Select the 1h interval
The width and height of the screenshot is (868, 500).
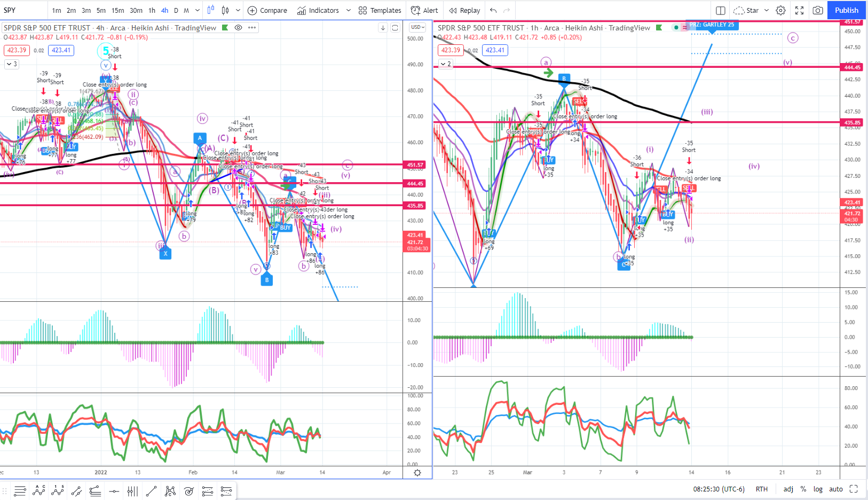152,10
